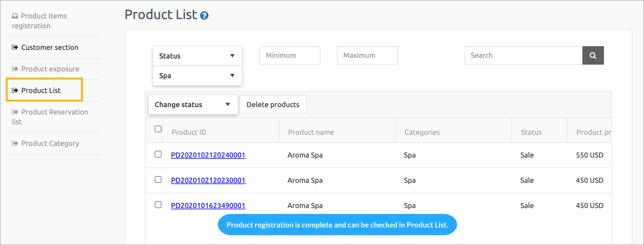644x245 pixels.
Task: Click the arrow icon beside Product exposure
Action: [15, 69]
